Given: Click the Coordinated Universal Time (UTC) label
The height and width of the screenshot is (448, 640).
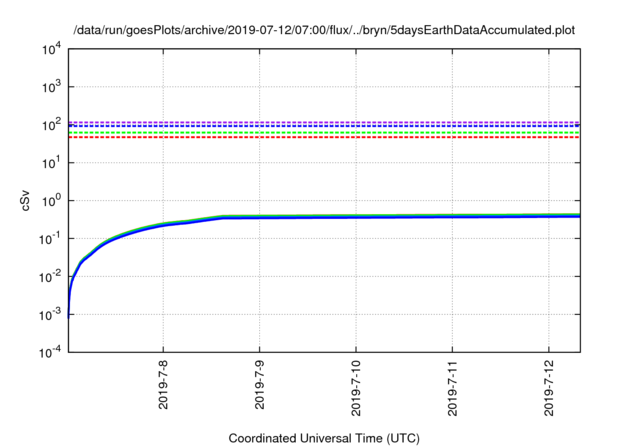Looking at the screenshot, I should [324, 438].
